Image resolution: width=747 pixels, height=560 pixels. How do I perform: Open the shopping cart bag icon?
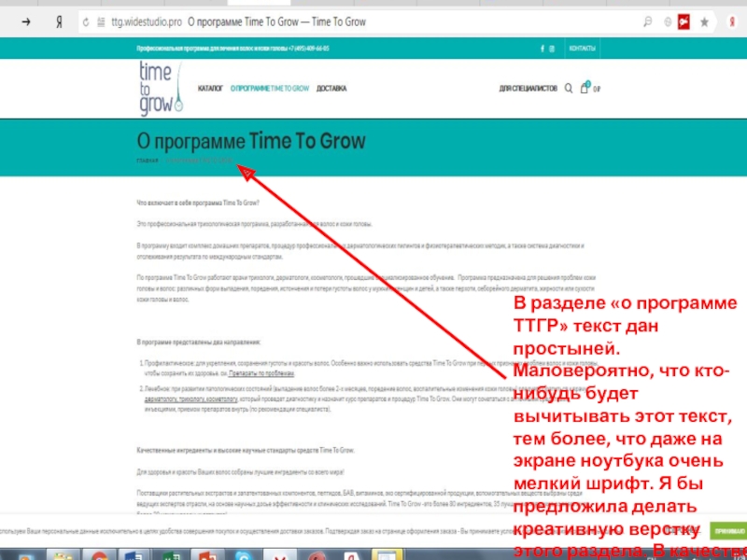click(585, 88)
